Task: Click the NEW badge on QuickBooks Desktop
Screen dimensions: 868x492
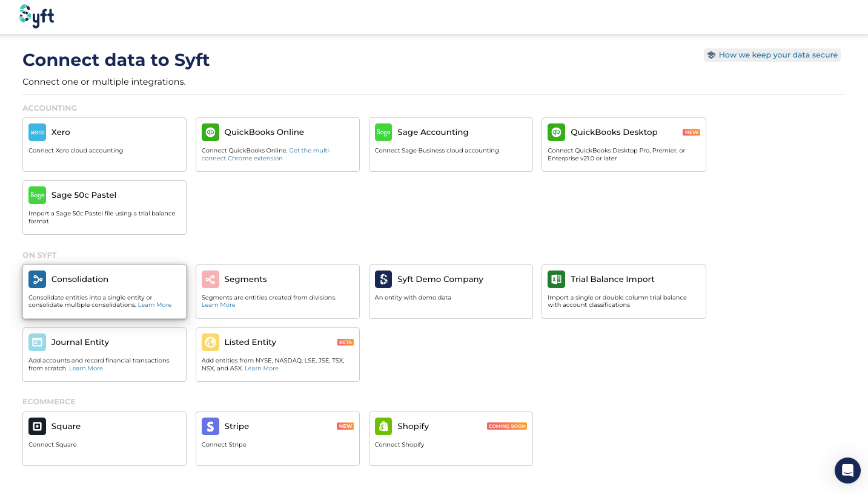Action: click(x=691, y=132)
